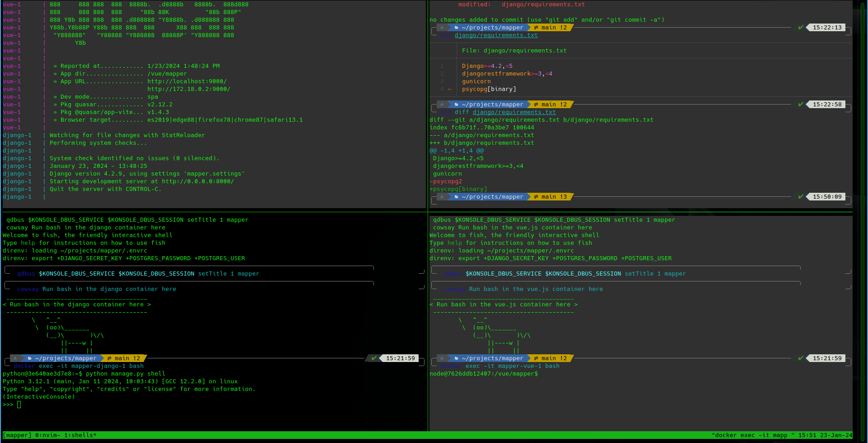
Task: Click folder icon on prompt line timed 15:50:09
Action: pyautogui.click(x=457, y=197)
